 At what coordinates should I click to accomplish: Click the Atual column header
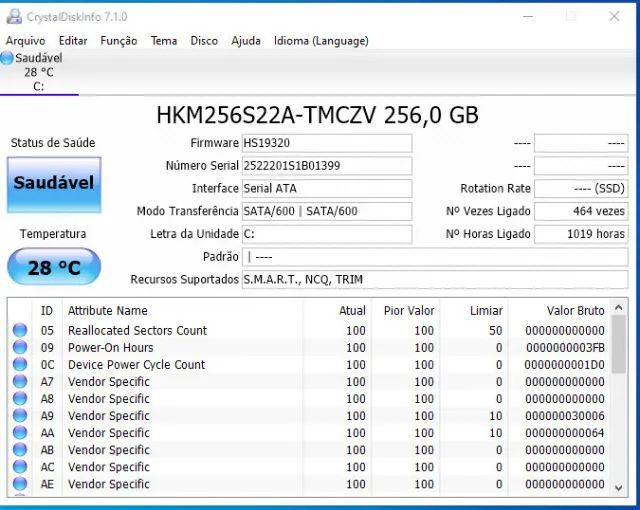point(337,311)
